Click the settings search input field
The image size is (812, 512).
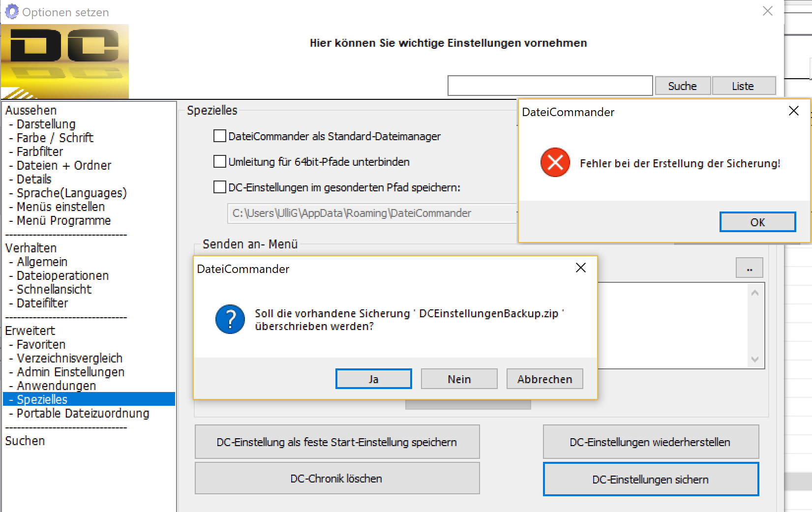550,86
